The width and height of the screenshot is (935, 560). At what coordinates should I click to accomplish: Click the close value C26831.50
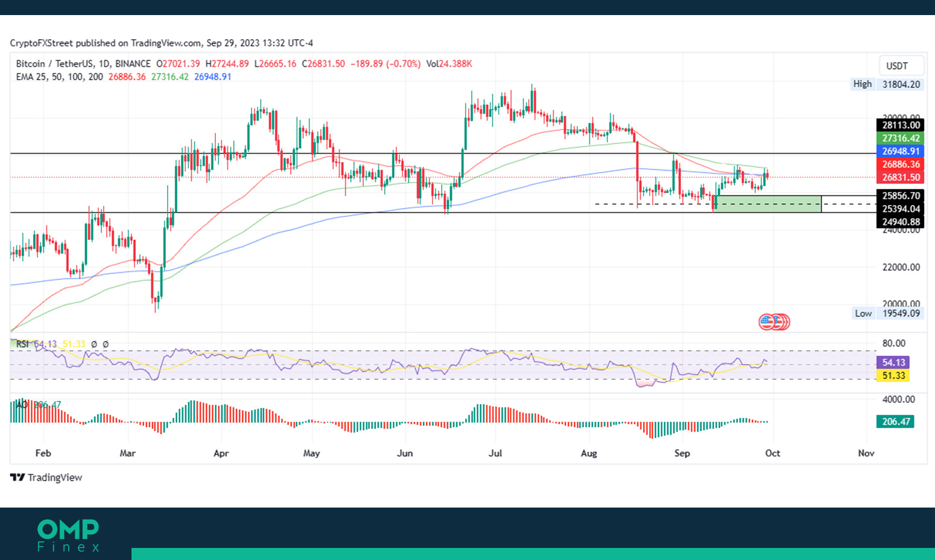[323, 64]
